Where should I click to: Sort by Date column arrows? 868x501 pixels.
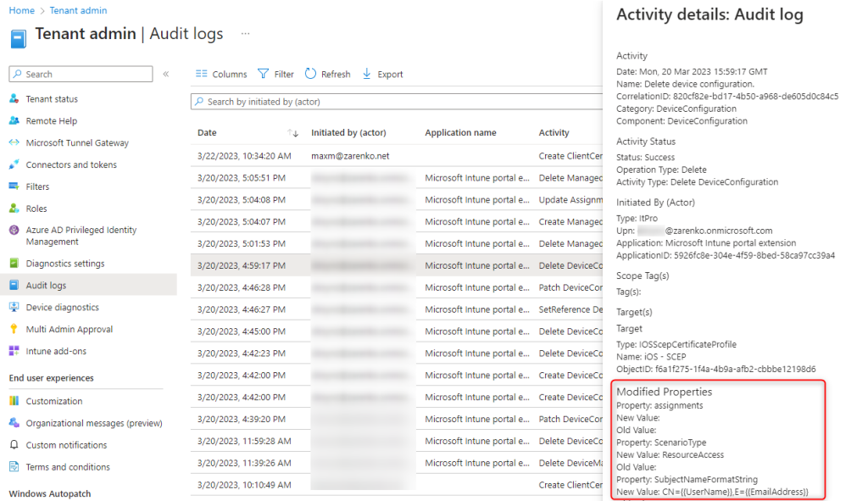pyautogui.click(x=292, y=133)
